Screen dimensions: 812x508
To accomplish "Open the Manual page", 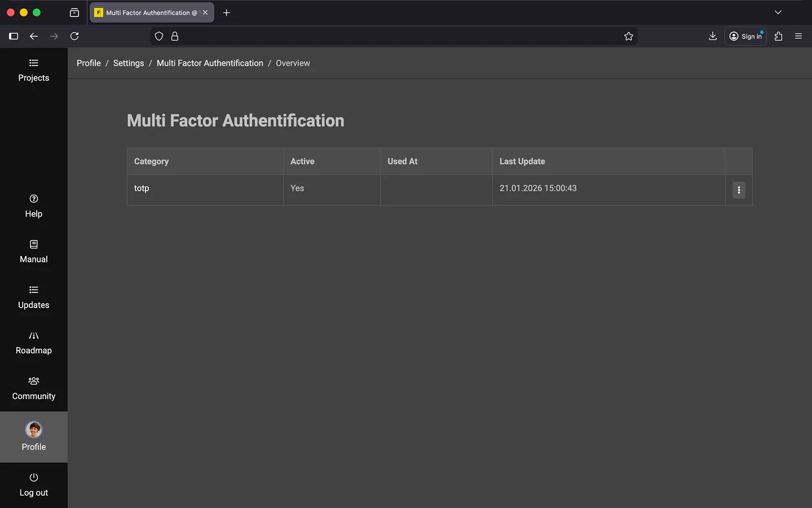I will point(34,252).
